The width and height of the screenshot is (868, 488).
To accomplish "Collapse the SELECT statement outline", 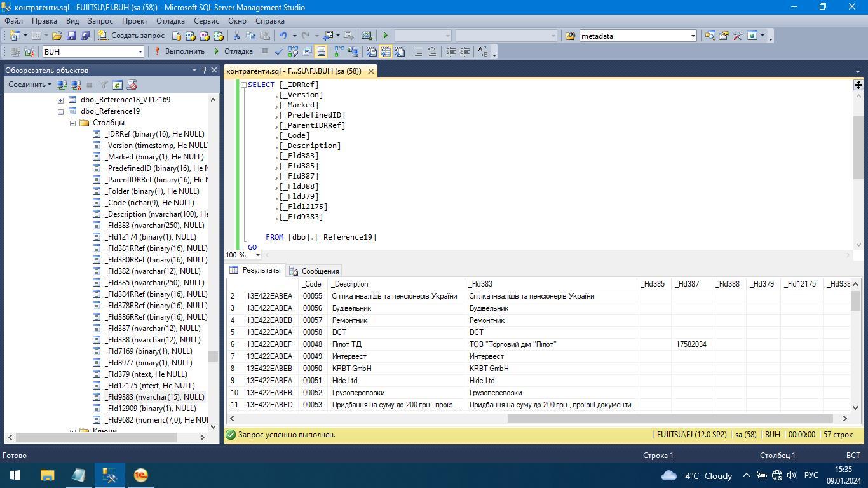I will (243, 85).
